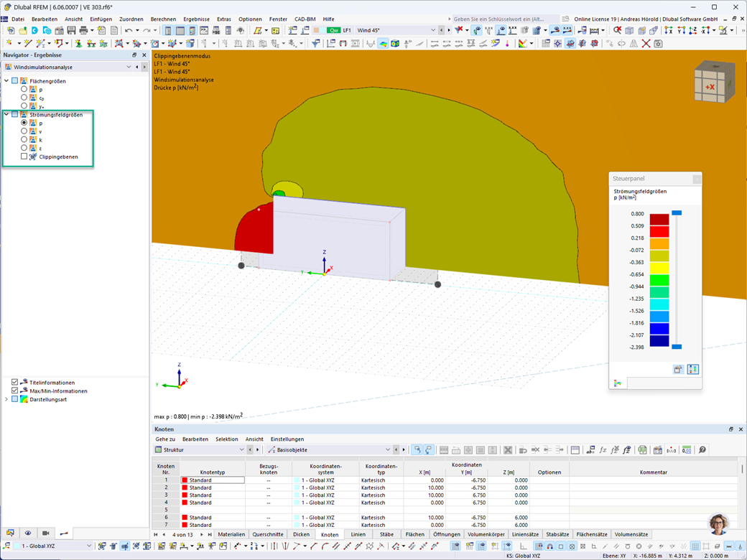
Task: Open the Ergebnisse menu
Action: click(196, 19)
